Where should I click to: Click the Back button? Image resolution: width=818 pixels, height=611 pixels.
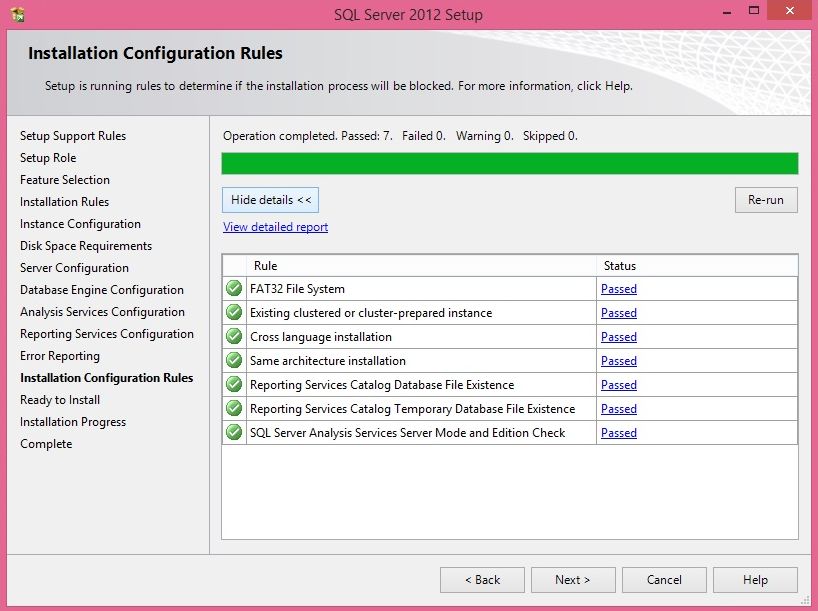pyautogui.click(x=482, y=579)
